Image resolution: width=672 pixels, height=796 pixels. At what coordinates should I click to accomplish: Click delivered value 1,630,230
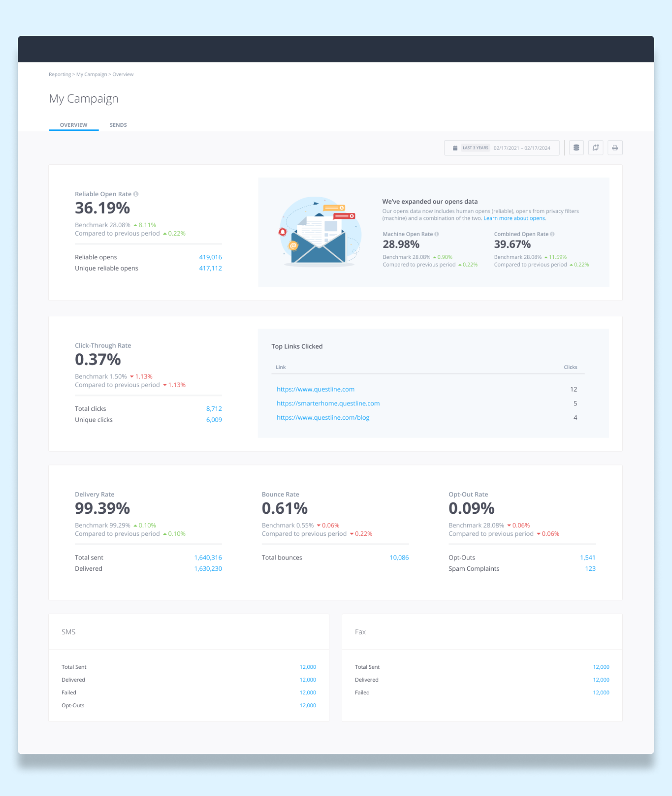[208, 568]
